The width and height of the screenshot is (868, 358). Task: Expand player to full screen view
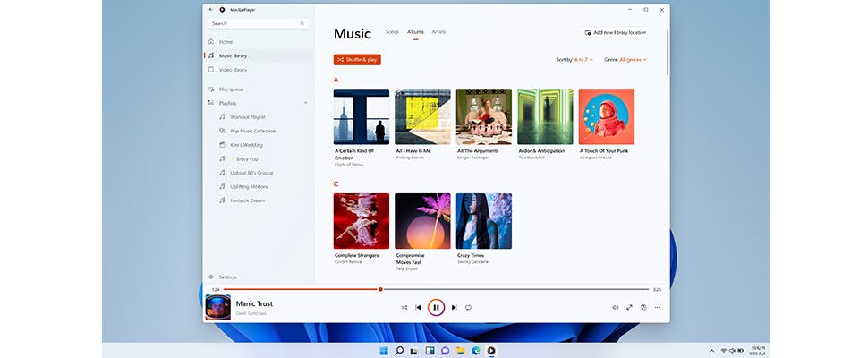[629, 307]
